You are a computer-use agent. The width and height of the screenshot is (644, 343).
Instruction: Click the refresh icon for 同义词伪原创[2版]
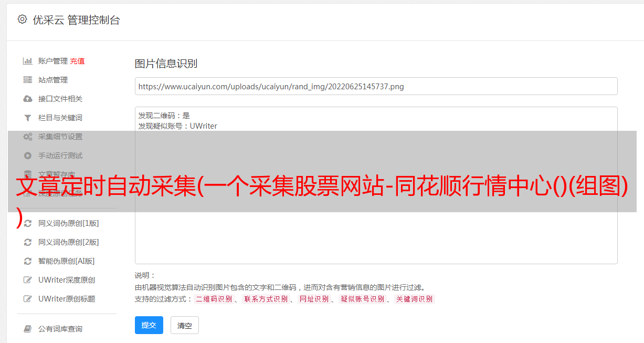click(28, 242)
